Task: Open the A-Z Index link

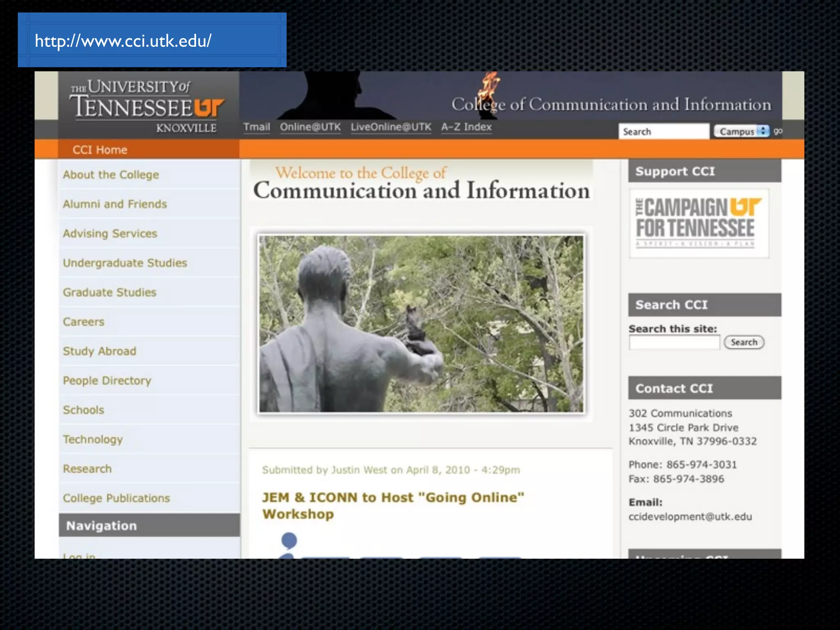Action: coord(466,127)
